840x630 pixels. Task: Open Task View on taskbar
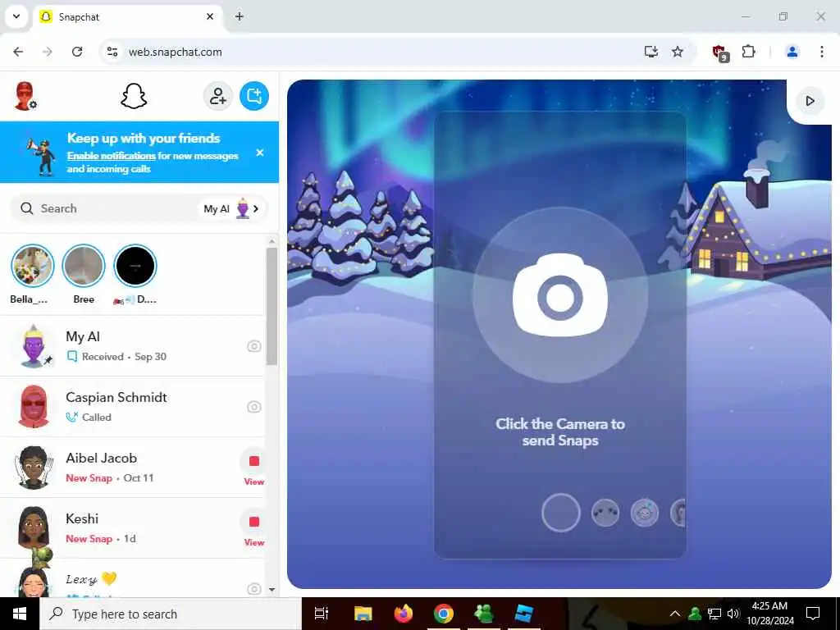click(322, 614)
